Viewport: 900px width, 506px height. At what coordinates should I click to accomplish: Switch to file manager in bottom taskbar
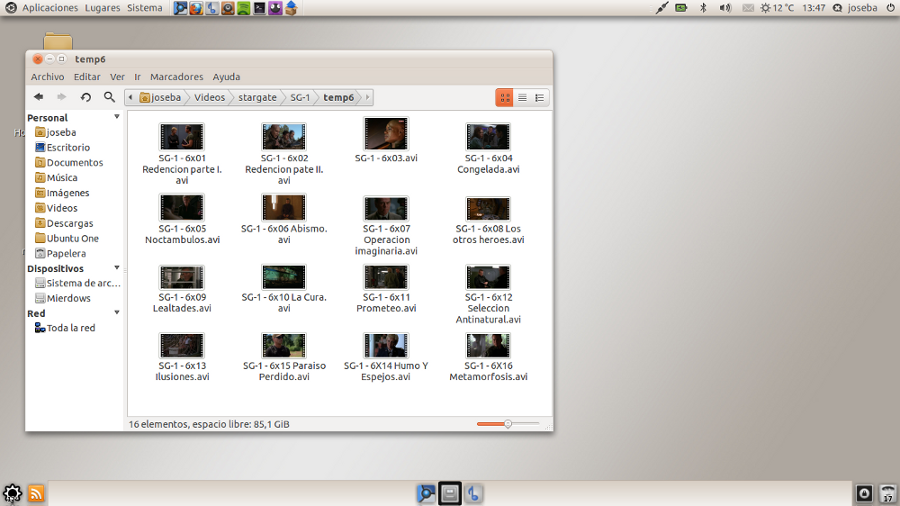[450, 493]
